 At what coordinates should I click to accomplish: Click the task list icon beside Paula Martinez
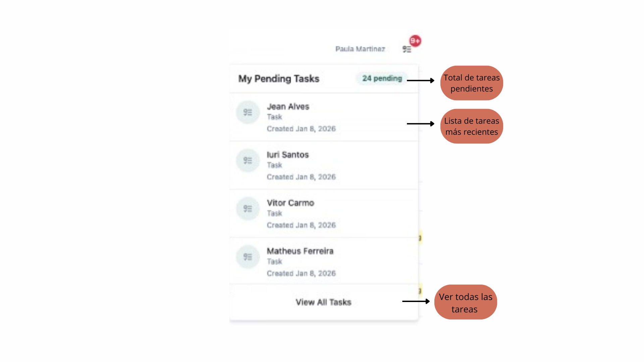coord(407,50)
